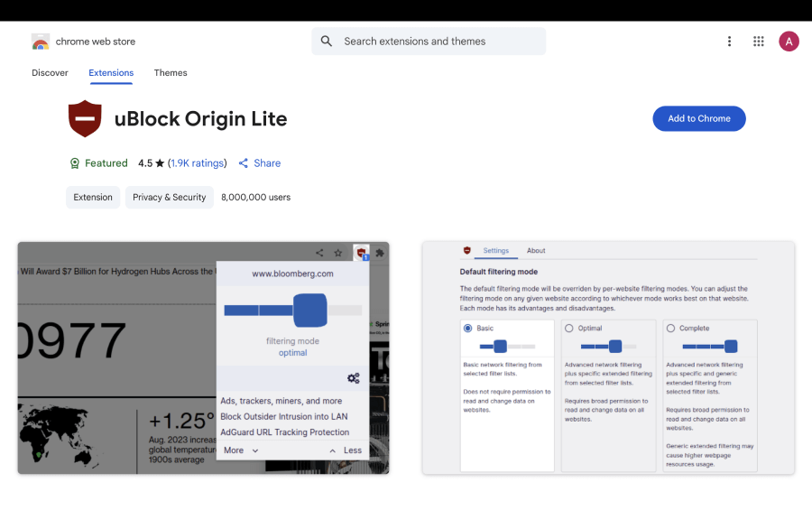Image resolution: width=812 pixels, height=529 pixels.
Task: Select the Optimal filtering mode radio
Action: [x=568, y=329]
